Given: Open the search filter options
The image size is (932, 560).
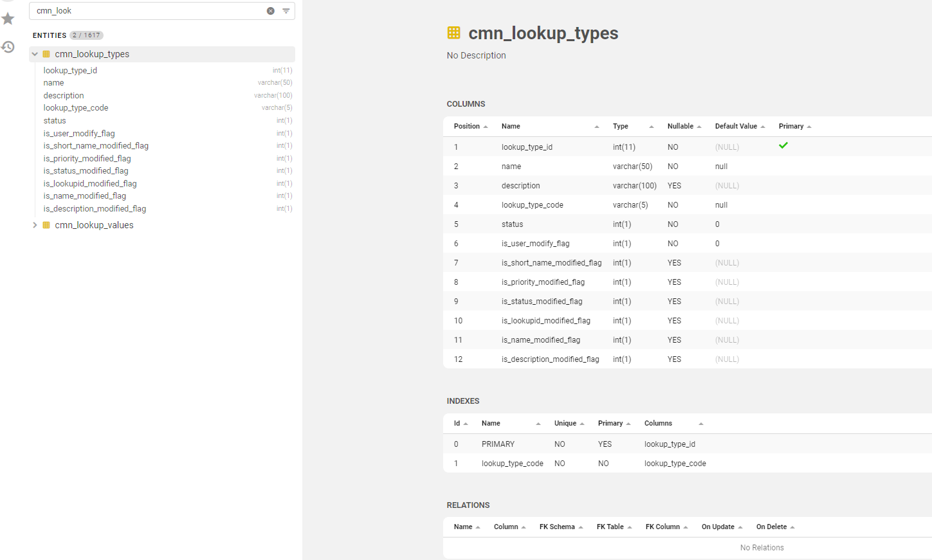Looking at the screenshot, I should (285, 10).
